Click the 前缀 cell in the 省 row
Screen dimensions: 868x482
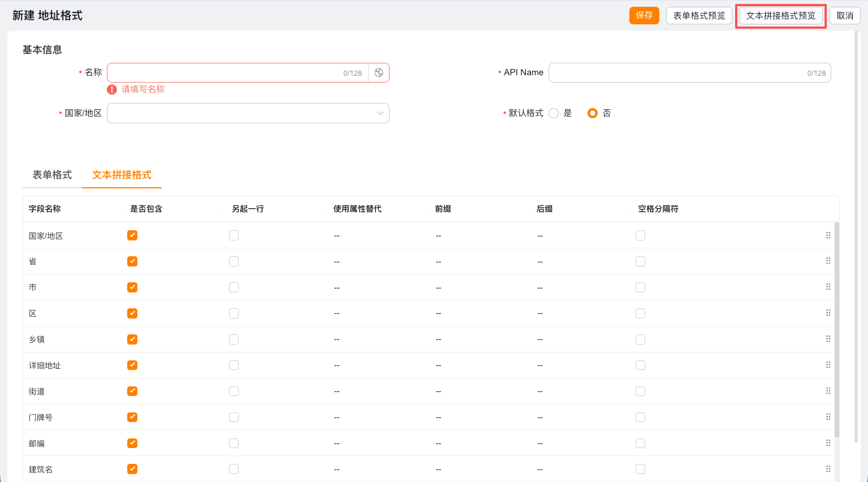click(438, 262)
